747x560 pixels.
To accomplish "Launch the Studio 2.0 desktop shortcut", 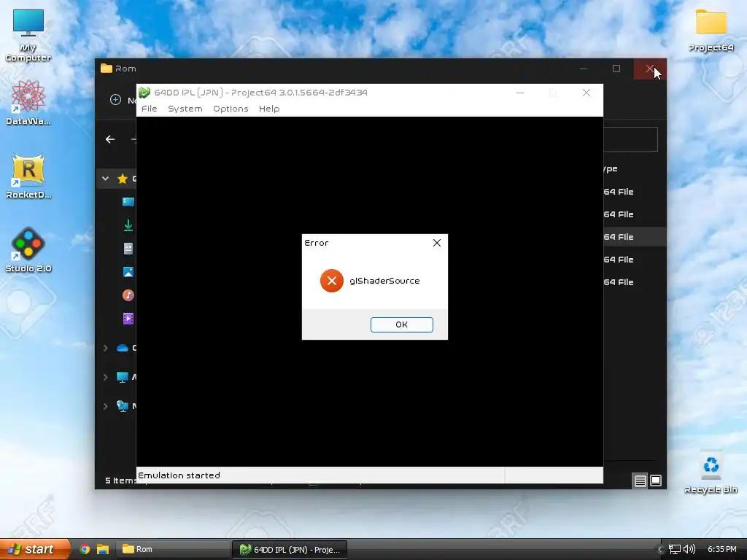I will 28,250.
